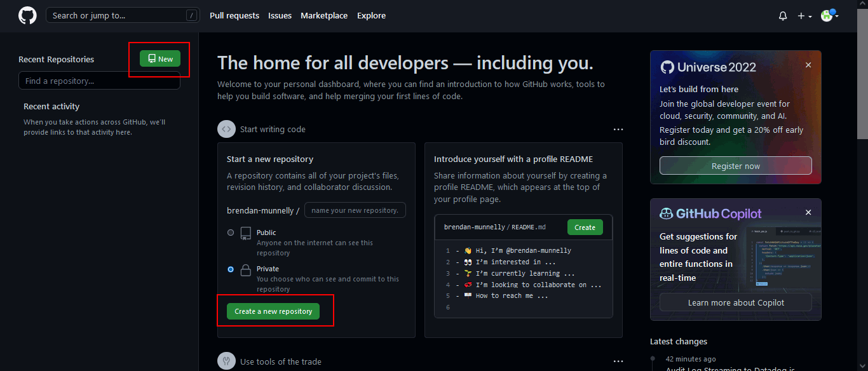
Task: Go to Pull requests
Action: pos(234,15)
